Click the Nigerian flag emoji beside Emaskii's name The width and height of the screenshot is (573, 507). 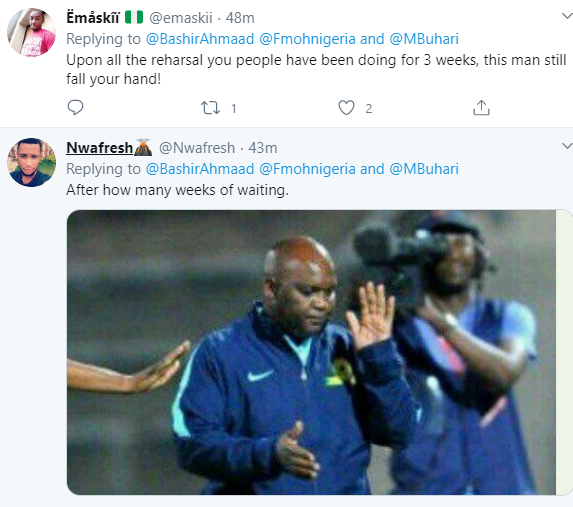[x=134, y=17]
